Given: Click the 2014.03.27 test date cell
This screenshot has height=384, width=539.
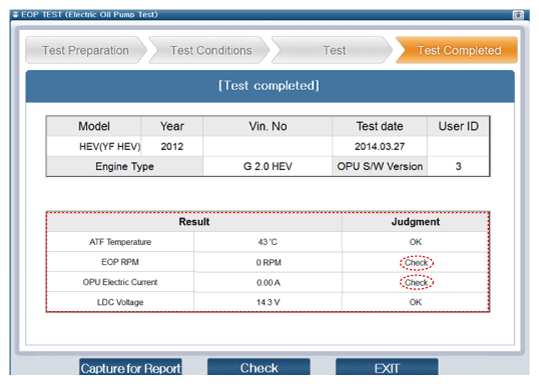Looking at the screenshot, I should tap(380, 146).
